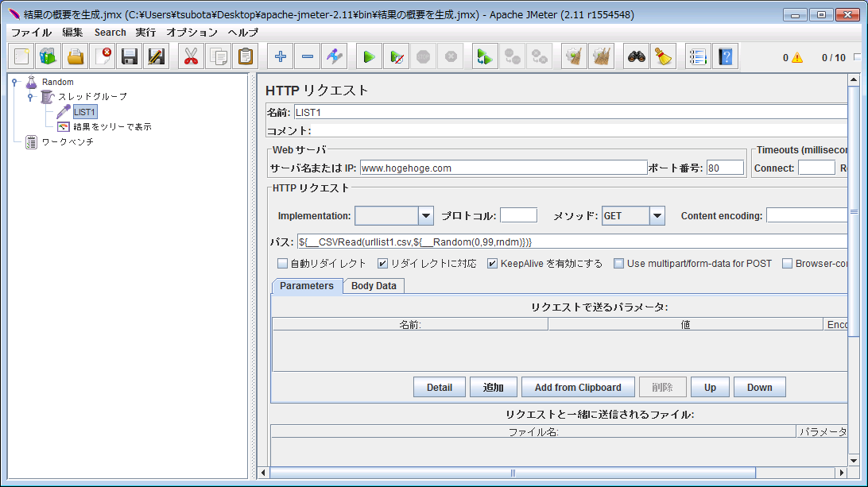Open the Search menu
Screen dimensions: 868x487
110,32
